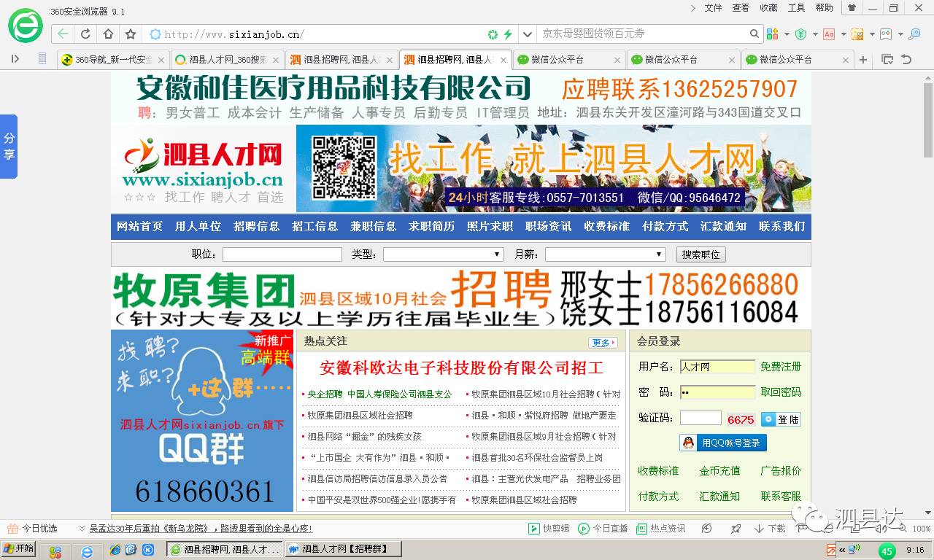Open the 收藏 menu
This screenshot has height=560, width=934.
click(x=768, y=8)
